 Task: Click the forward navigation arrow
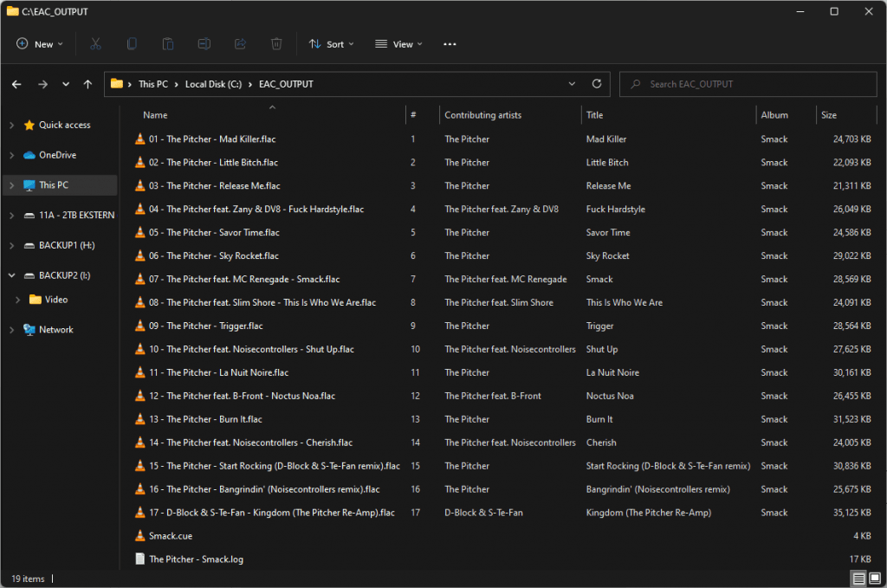coord(42,84)
